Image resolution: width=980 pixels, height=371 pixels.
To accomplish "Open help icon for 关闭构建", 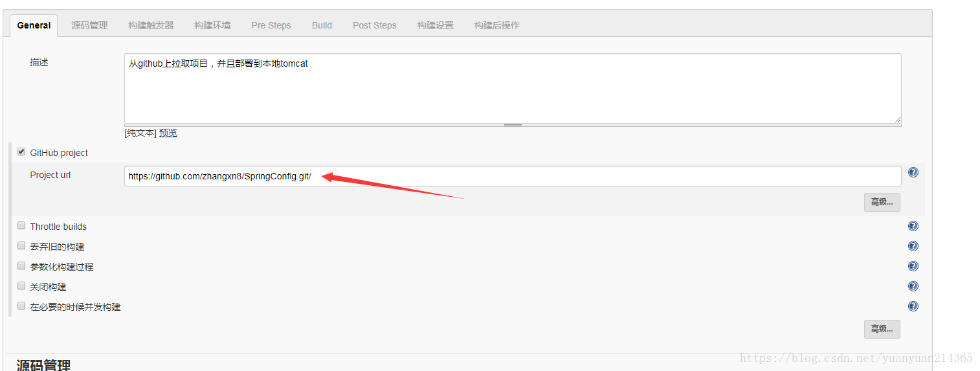I will coord(913,286).
